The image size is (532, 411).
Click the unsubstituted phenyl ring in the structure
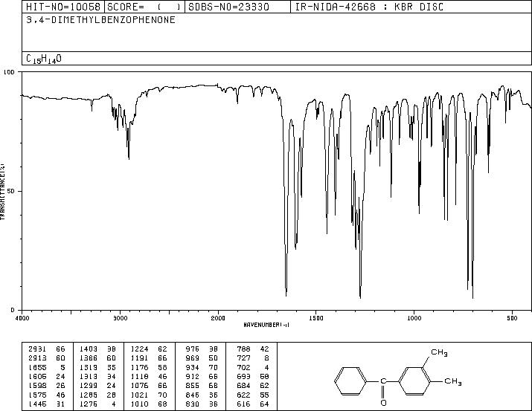[350, 381]
